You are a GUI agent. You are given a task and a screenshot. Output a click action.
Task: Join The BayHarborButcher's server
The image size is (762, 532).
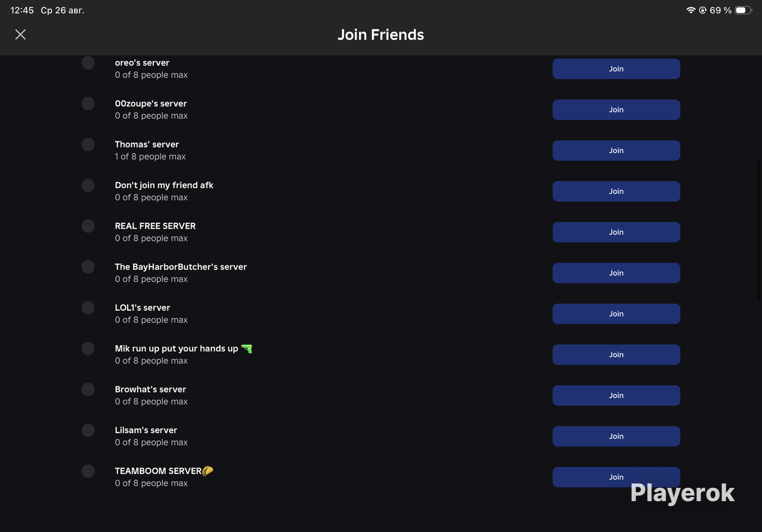click(616, 273)
